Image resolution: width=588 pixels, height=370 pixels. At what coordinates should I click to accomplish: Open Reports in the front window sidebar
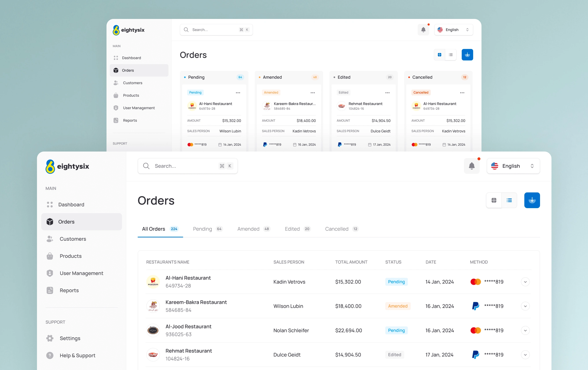coord(82,290)
